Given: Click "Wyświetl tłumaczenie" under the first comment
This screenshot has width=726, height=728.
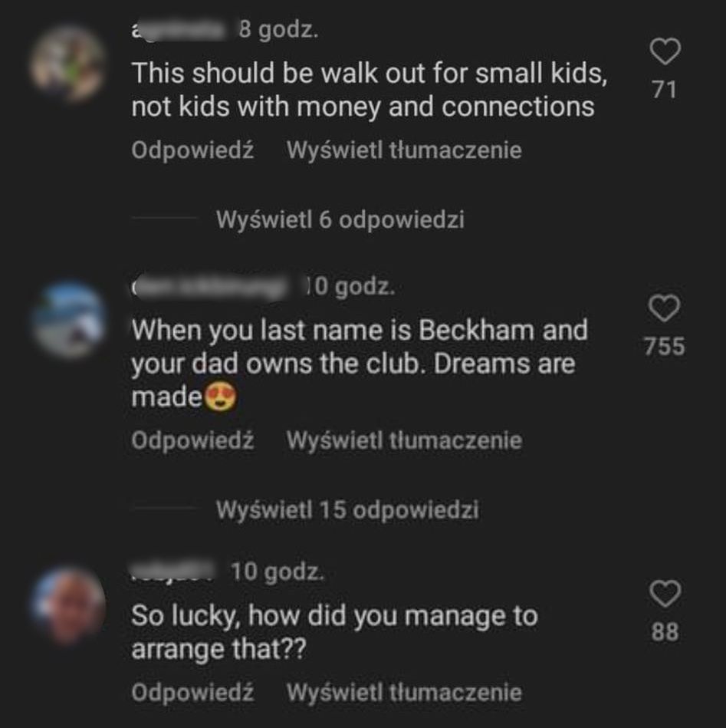Looking at the screenshot, I should click(x=404, y=150).
